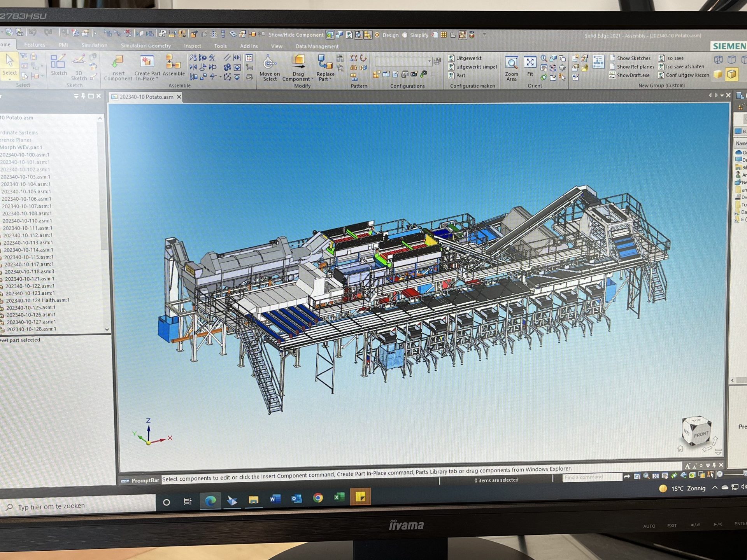Open the Inspect ribbon tab
747x560 pixels.
[x=192, y=46]
